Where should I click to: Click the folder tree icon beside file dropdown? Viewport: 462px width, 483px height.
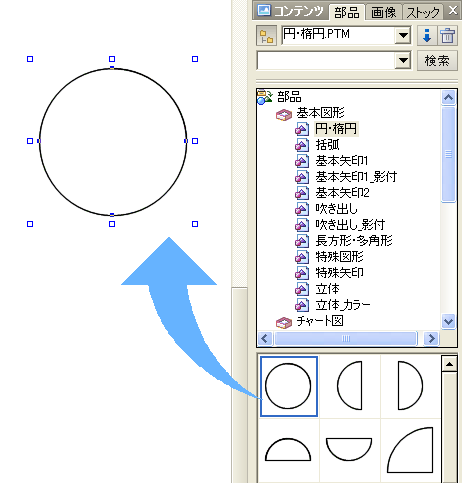[266, 36]
